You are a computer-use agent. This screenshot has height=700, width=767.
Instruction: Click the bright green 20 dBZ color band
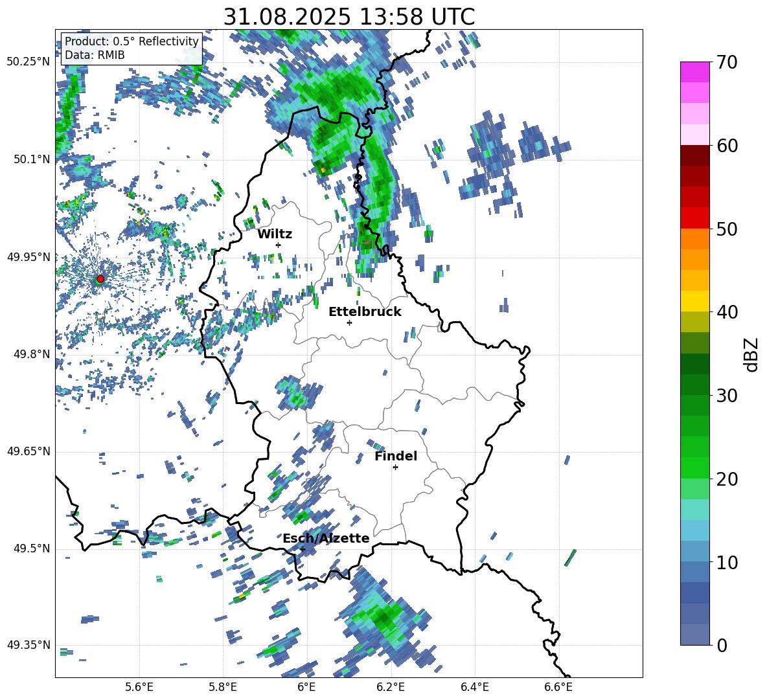coord(695,468)
